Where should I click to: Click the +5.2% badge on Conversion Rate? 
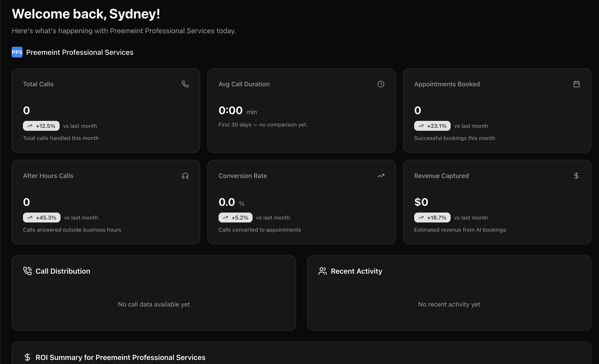(235, 218)
